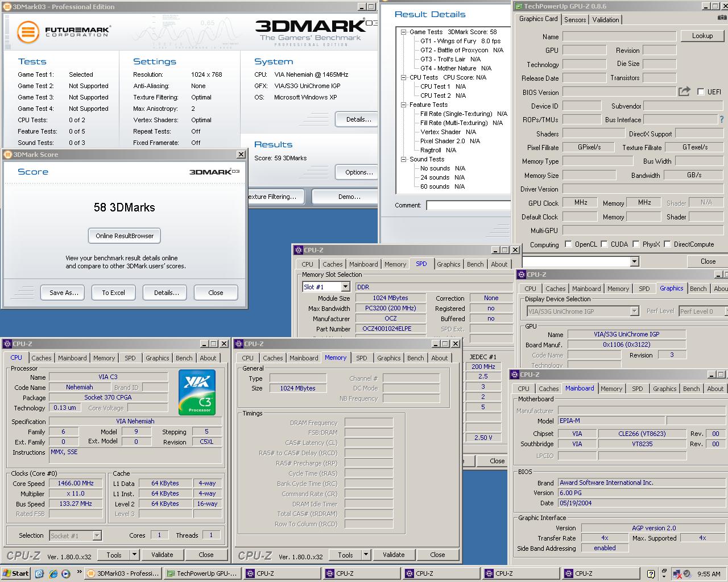Viewport: 728px width, 582px height.
Task: Click the Online ResultBrowser button
Action: [125, 236]
